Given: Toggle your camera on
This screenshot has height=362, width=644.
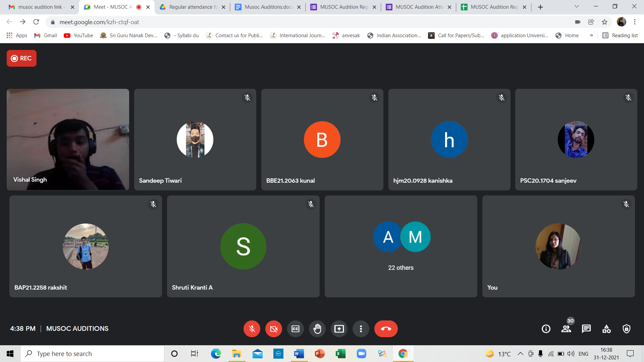Looking at the screenshot, I should pos(274,329).
